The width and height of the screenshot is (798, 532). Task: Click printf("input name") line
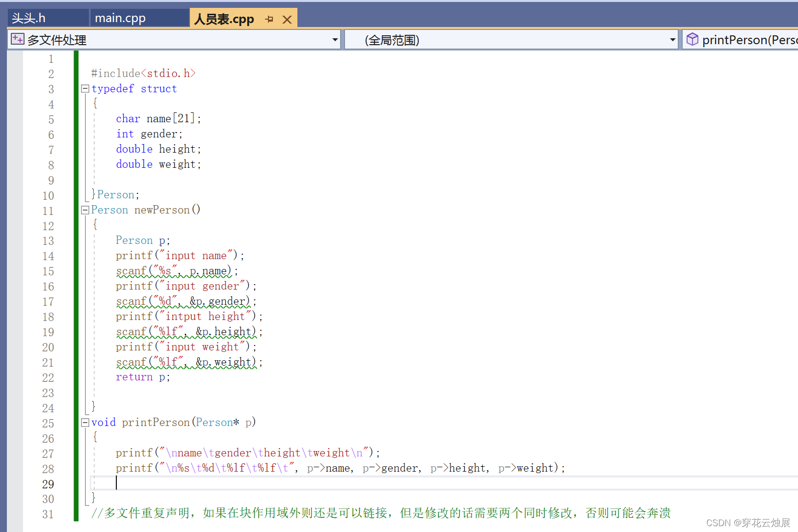180,256
